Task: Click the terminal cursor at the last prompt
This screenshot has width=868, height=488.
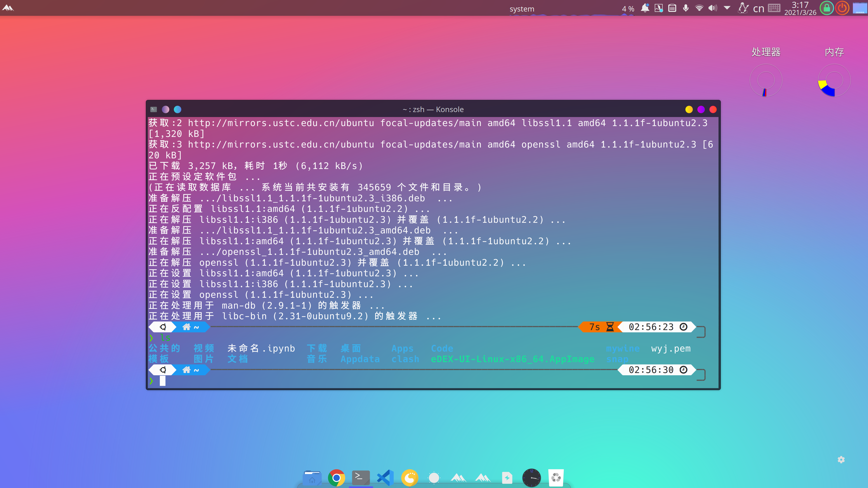Action: click(x=163, y=380)
